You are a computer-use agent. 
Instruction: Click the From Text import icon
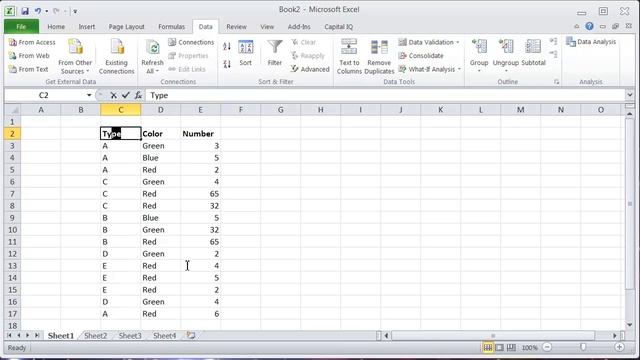coord(13,69)
